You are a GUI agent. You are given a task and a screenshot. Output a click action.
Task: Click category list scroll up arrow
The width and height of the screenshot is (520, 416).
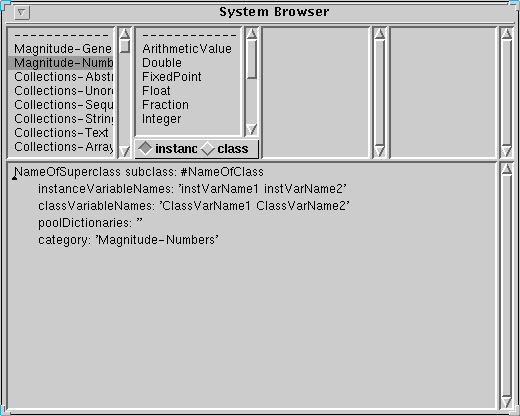click(125, 34)
